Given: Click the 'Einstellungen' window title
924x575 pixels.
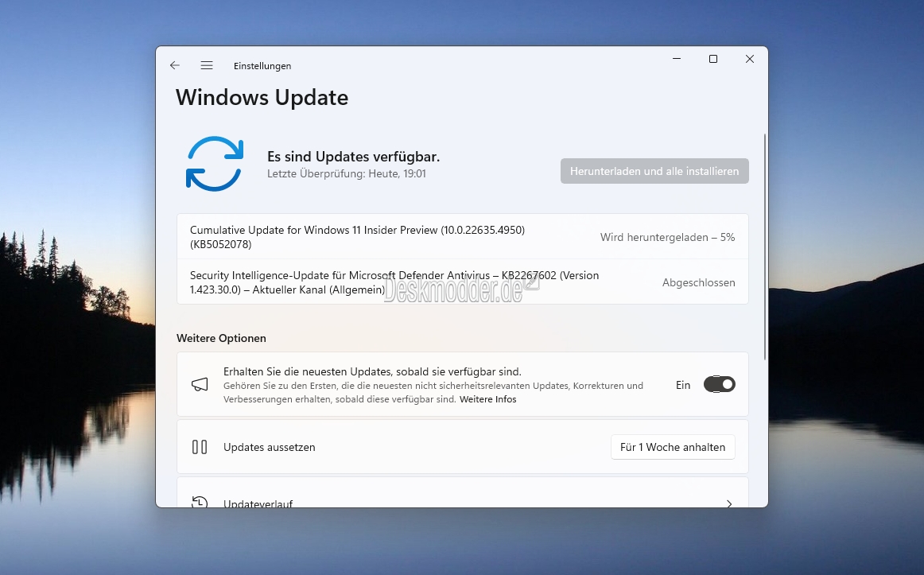Looking at the screenshot, I should click(x=262, y=66).
